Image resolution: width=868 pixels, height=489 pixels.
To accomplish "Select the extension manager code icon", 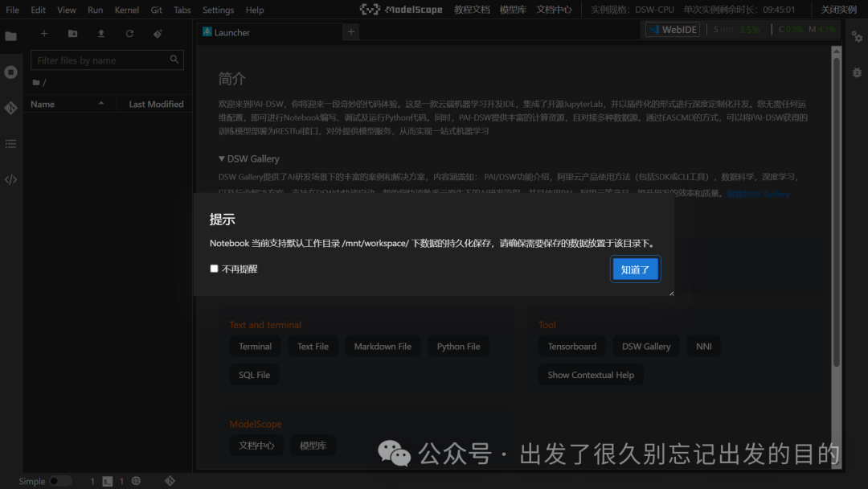I will [x=10, y=179].
